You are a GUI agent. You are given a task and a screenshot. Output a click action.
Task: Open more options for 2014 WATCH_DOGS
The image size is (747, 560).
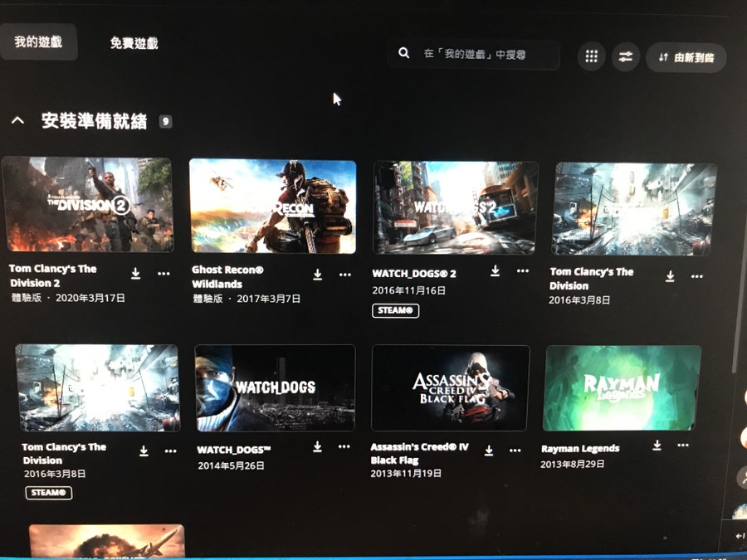[x=344, y=446]
